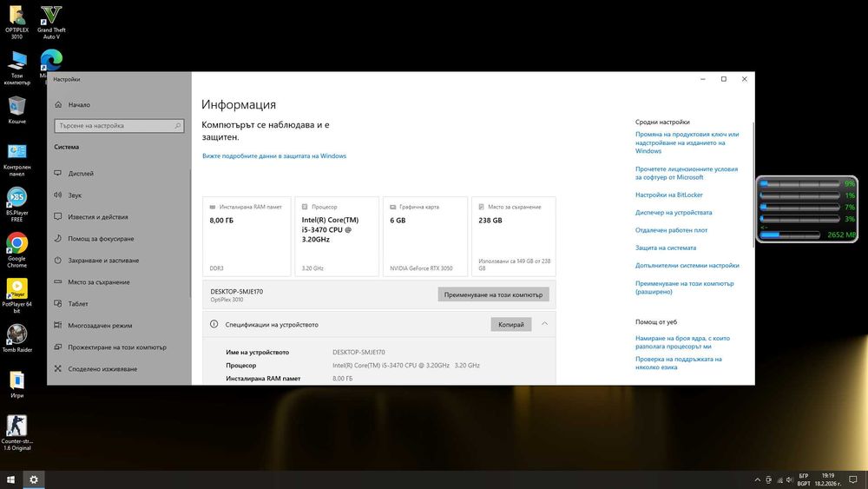Viewport: 868px width, 489px height.
Task: Open processor cores count help link
Action: [x=682, y=342]
